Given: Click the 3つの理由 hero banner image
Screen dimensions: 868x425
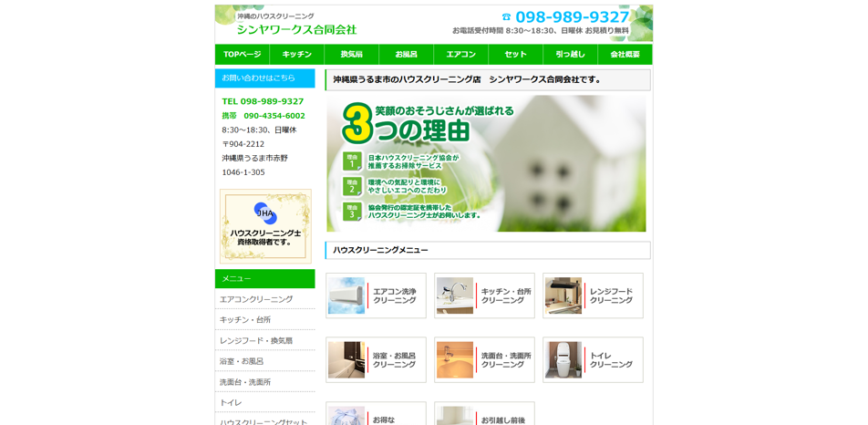Looking at the screenshot, I should click(x=486, y=163).
